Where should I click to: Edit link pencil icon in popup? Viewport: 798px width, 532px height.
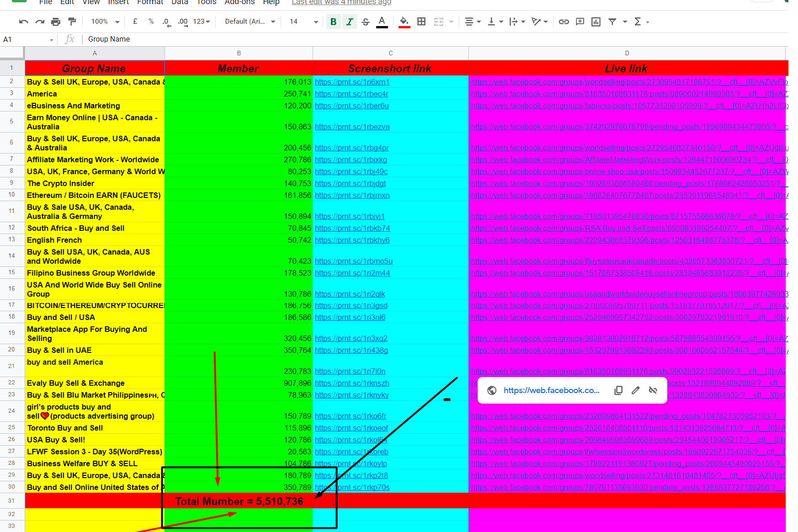click(635, 390)
